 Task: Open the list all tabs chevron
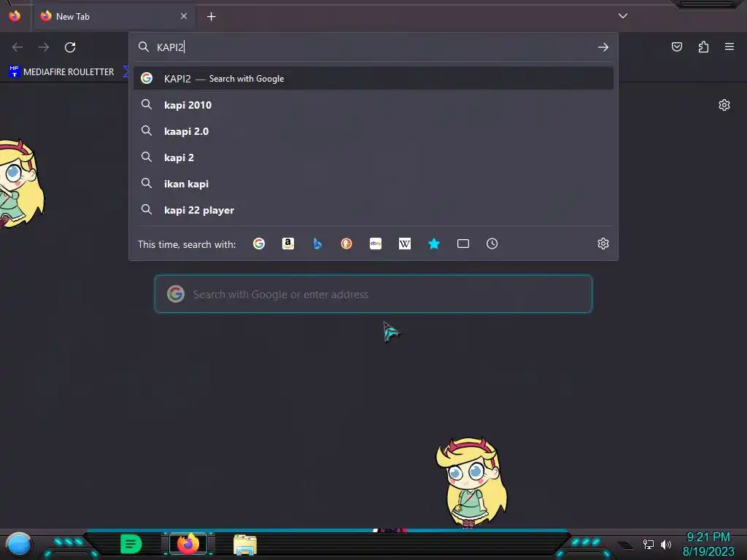pos(623,16)
